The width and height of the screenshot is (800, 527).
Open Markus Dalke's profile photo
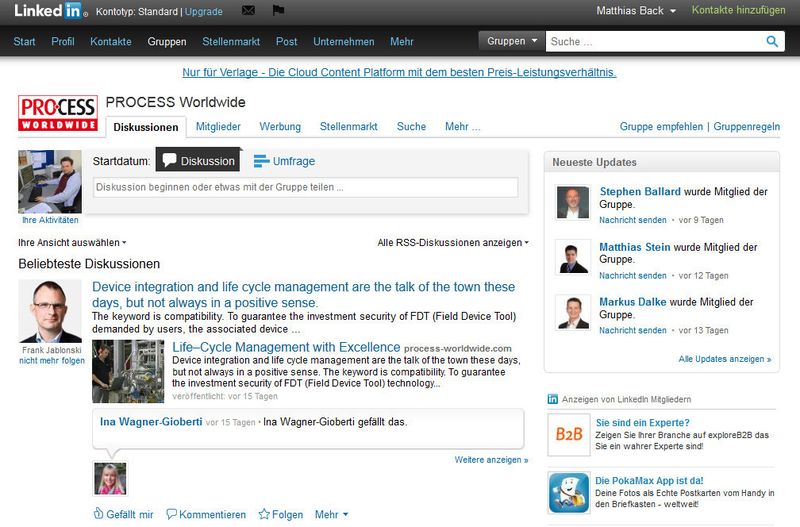pos(572,312)
